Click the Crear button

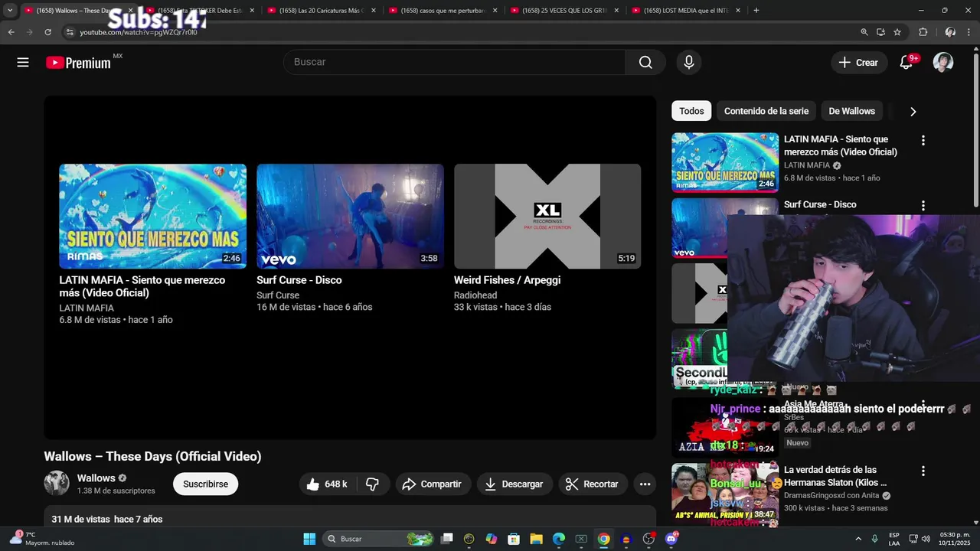(859, 63)
